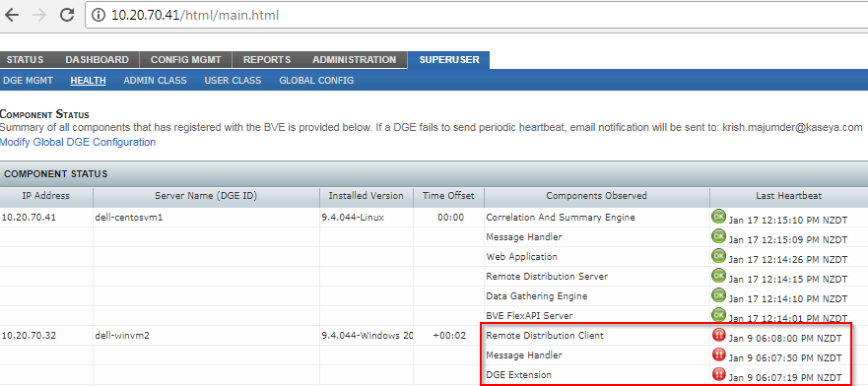This screenshot has height=386, width=868.
Task: Click the Server Name (DGE ID) column header
Action: 206,196
